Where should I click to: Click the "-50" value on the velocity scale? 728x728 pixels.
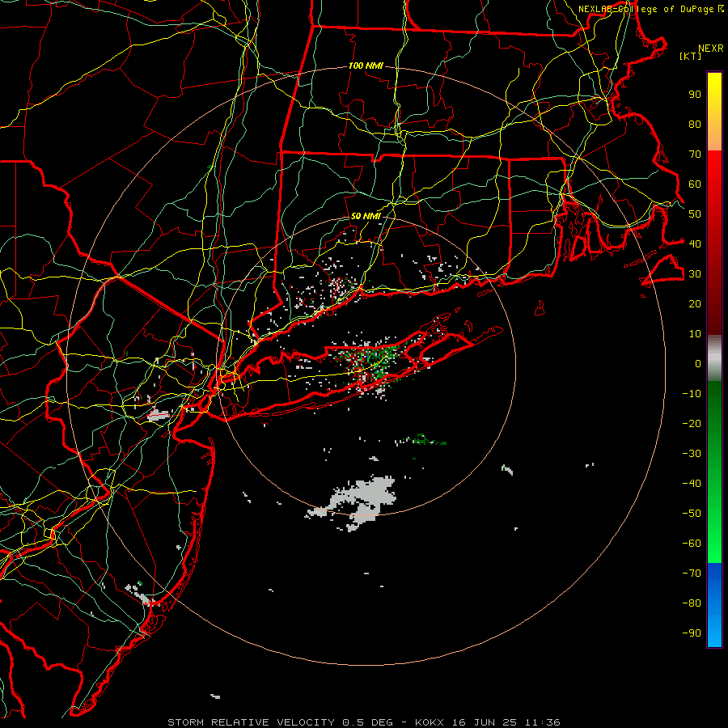[692, 514]
